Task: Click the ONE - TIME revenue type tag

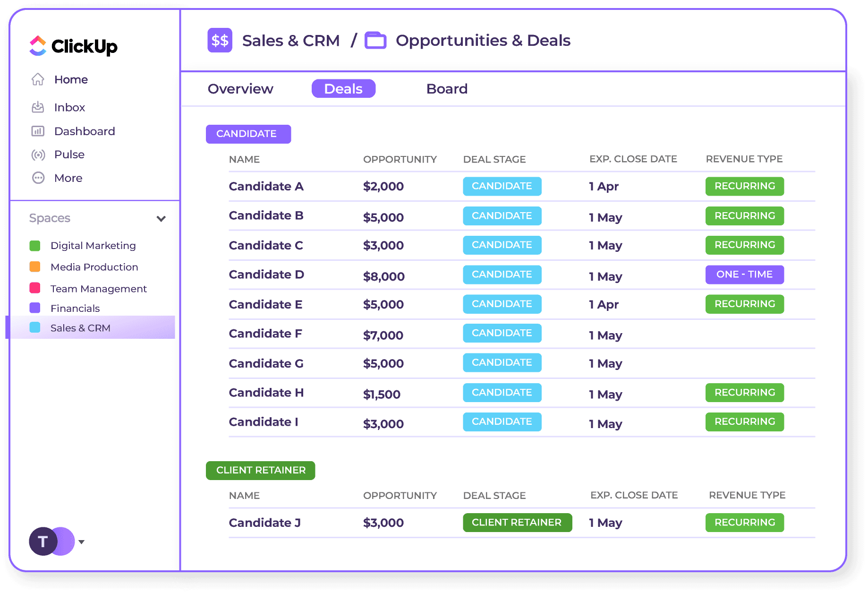Action: click(744, 275)
